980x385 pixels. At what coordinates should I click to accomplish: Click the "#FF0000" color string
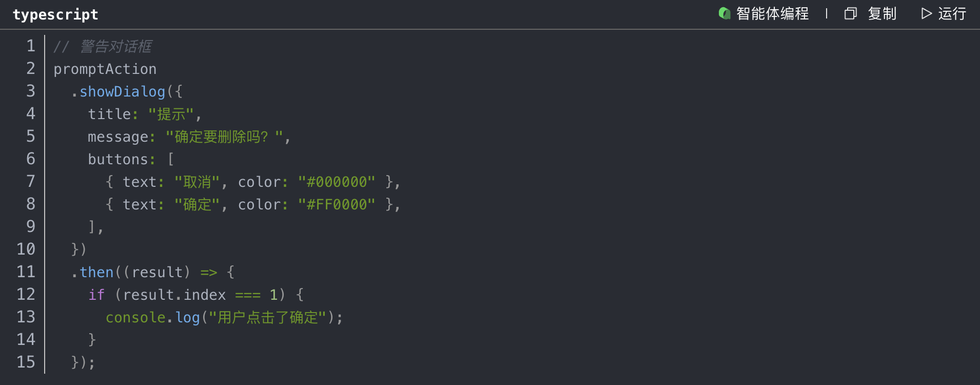pos(337,205)
